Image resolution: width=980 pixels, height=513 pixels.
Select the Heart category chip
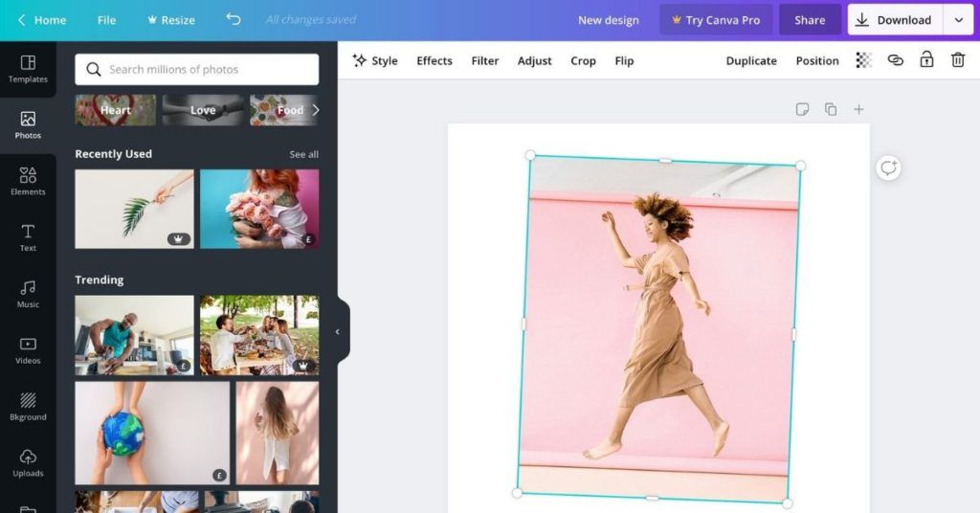[115, 110]
